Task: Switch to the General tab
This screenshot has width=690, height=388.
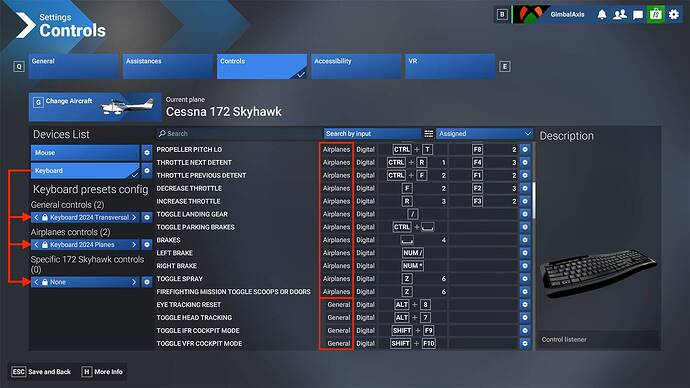Action: (73, 66)
